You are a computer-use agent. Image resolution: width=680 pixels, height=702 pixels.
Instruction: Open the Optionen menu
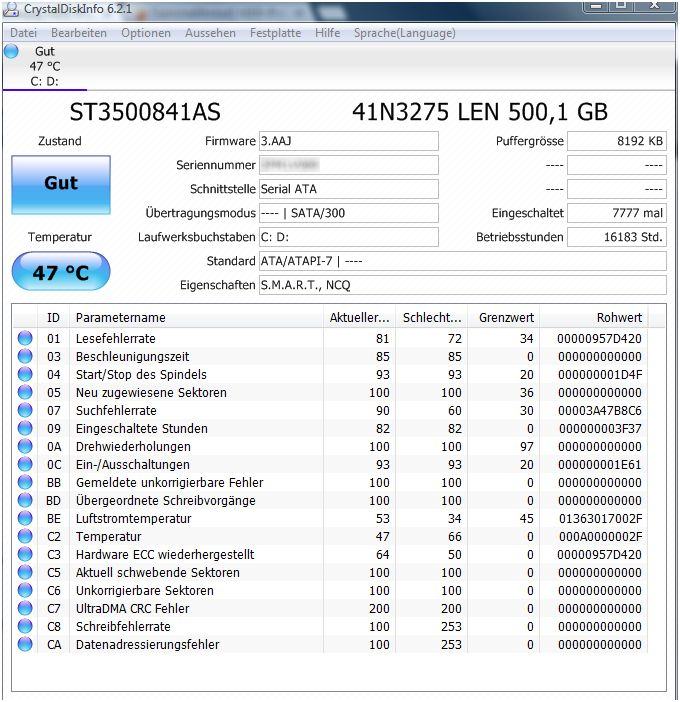(x=146, y=33)
